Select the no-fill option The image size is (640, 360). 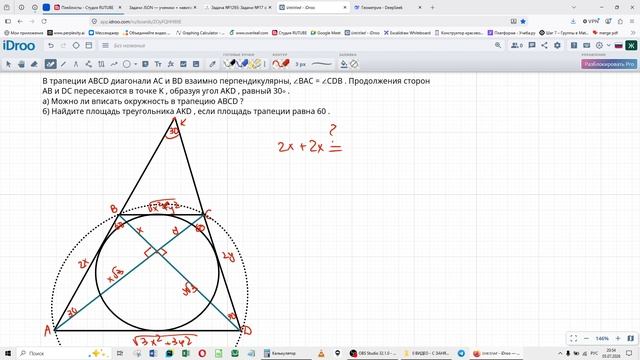point(354,64)
